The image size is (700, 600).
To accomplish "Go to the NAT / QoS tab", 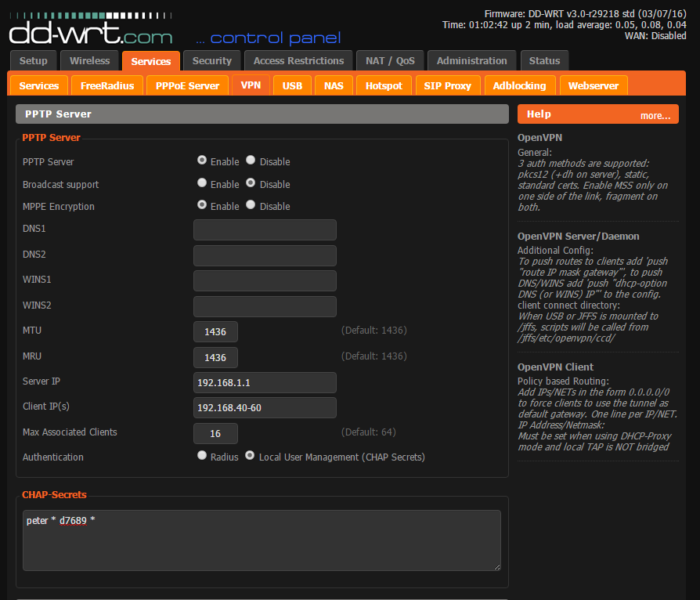I will coord(389,61).
